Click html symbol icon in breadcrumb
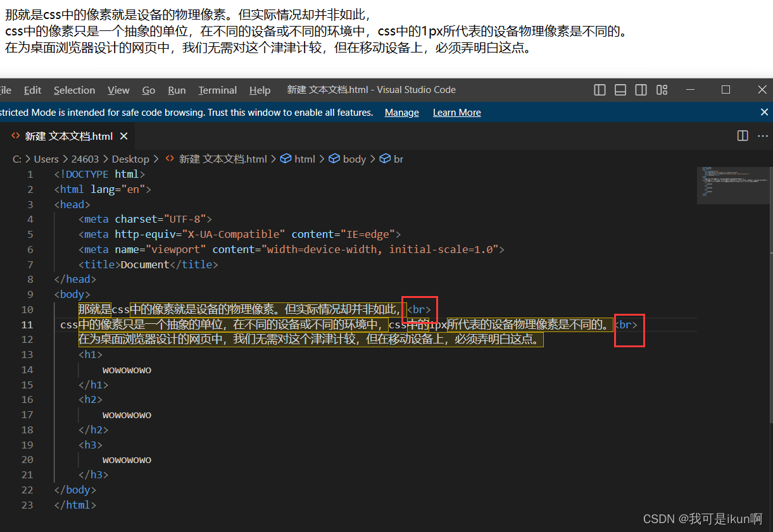This screenshot has width=773, height=532. pyautogui.click(x=286, y=159)
